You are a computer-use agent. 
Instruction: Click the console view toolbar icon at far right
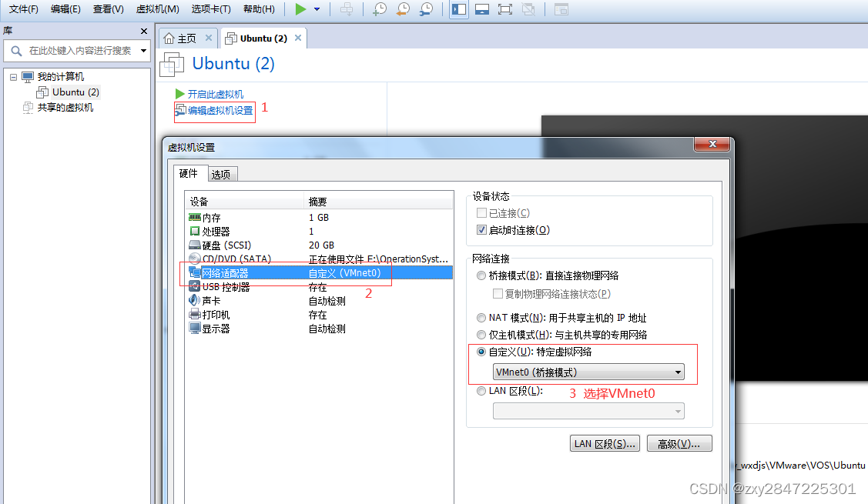coord(561,9)
